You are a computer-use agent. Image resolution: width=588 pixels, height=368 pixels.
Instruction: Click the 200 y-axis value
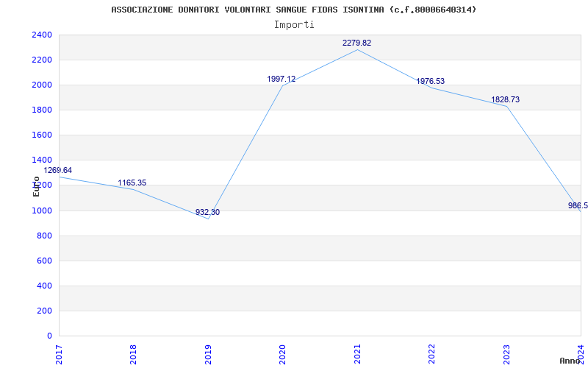click(x=44, y=311)
